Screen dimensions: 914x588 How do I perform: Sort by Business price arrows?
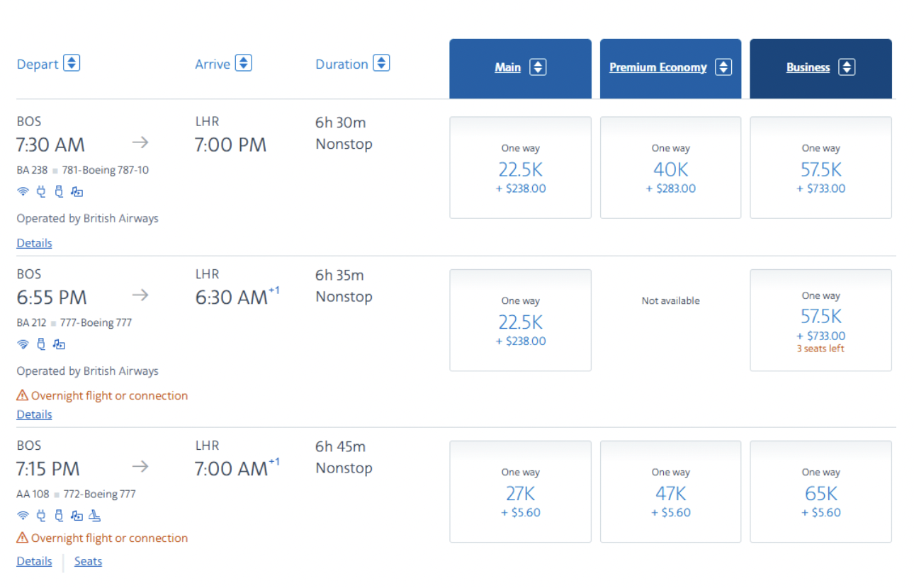pos(847,67)
